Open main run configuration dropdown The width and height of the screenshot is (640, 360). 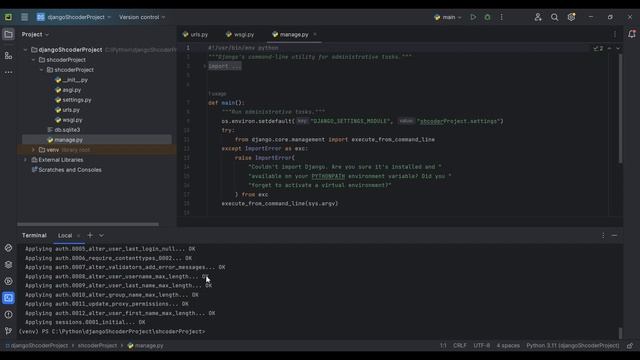(x=448, y=17)
